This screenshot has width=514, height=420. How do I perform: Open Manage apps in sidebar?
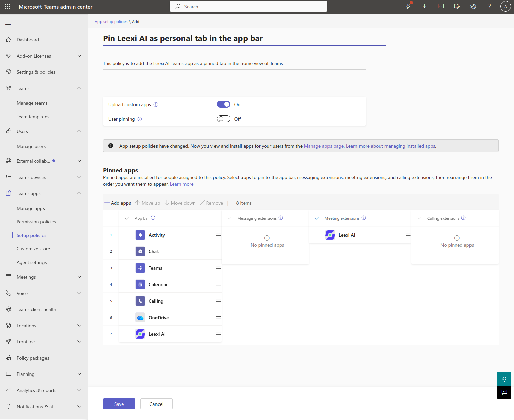(x=31, y=208)
